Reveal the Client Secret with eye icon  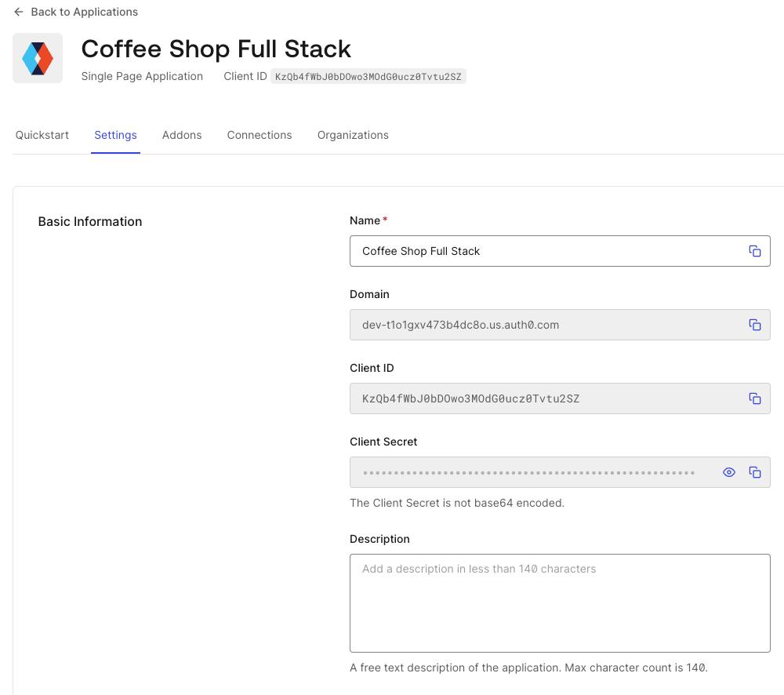[x=729, y=472]
